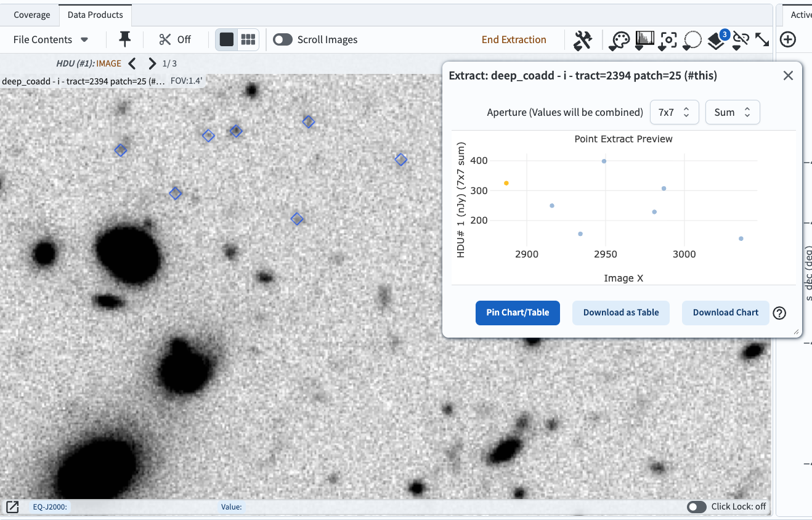Enable the Scroll Images toggle

coord(283,39)
